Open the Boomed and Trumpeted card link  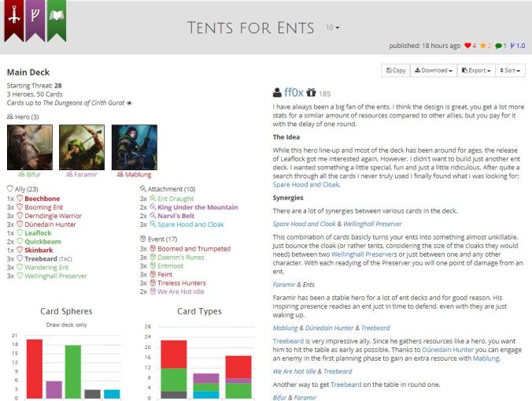(194, 248)
